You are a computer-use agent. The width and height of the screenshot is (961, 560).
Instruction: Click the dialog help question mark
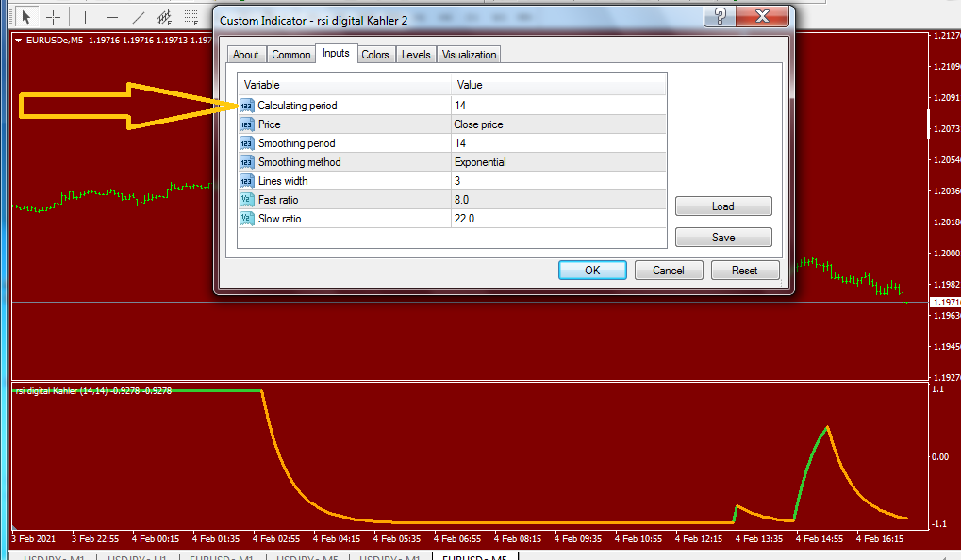pos(721,17)
